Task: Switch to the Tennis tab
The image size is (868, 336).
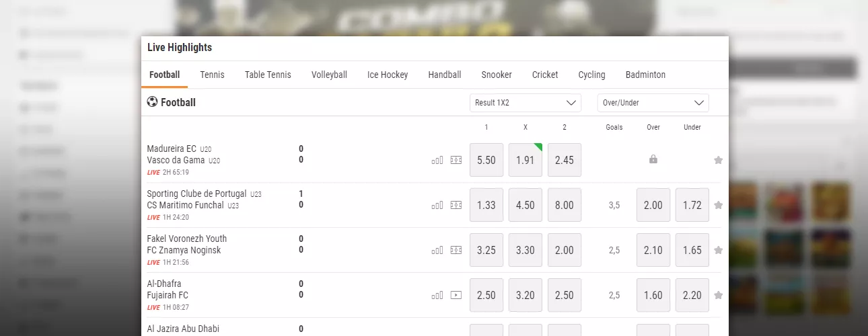Action: pos(212,75)
